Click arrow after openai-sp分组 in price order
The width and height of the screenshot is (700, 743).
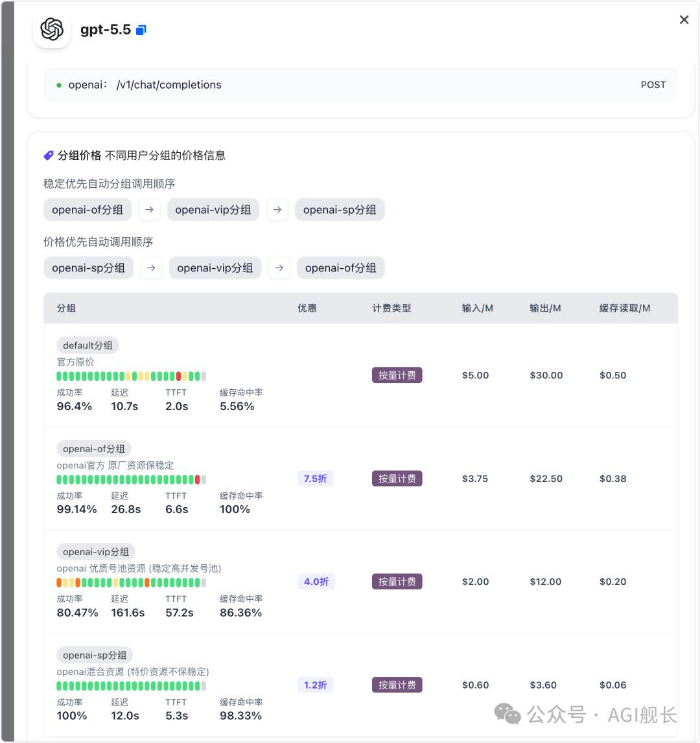(x=151, y=268)
